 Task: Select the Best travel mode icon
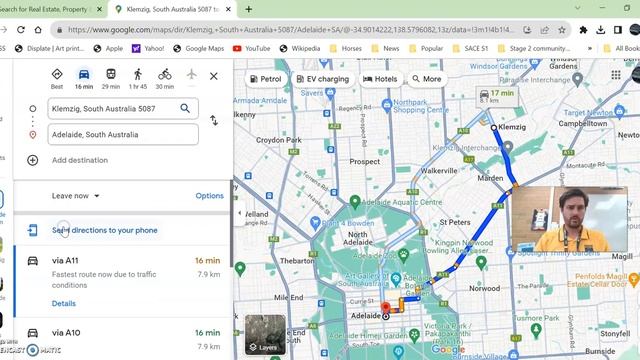point(57,79)
